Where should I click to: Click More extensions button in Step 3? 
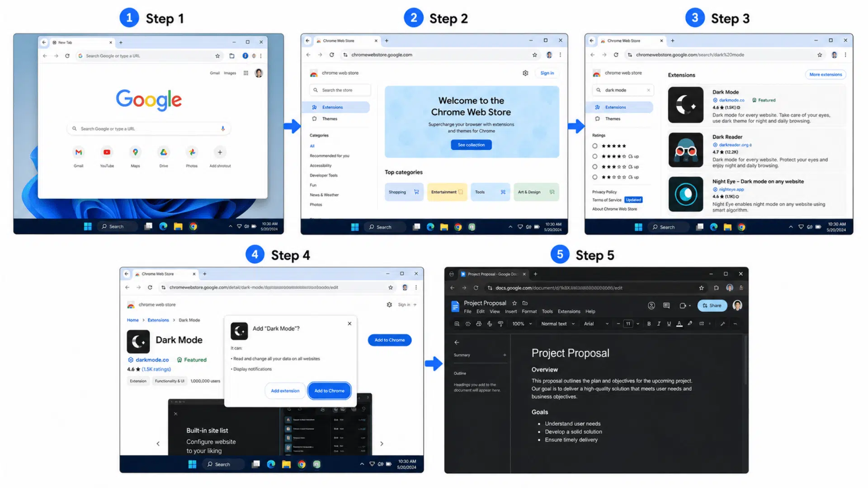point(826,75)
